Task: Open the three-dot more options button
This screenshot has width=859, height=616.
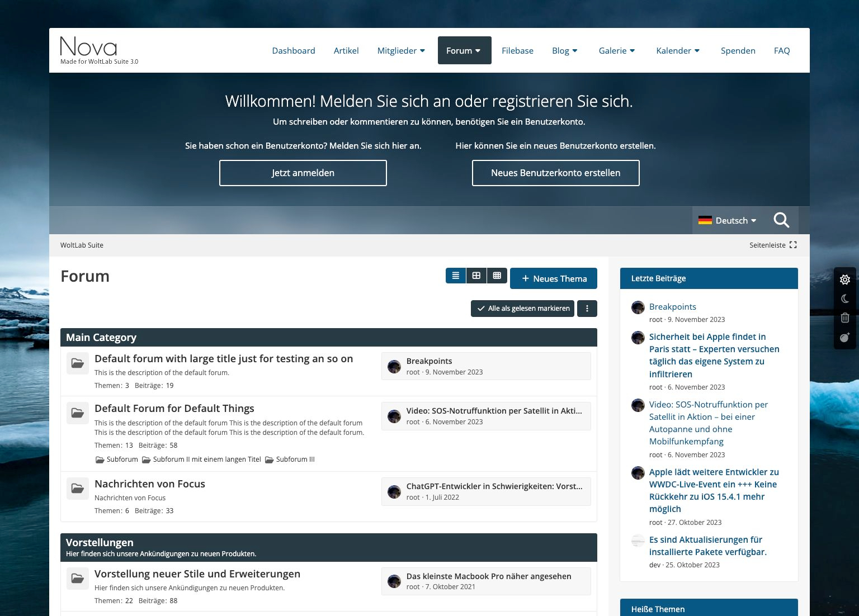Action: point(587,309)
